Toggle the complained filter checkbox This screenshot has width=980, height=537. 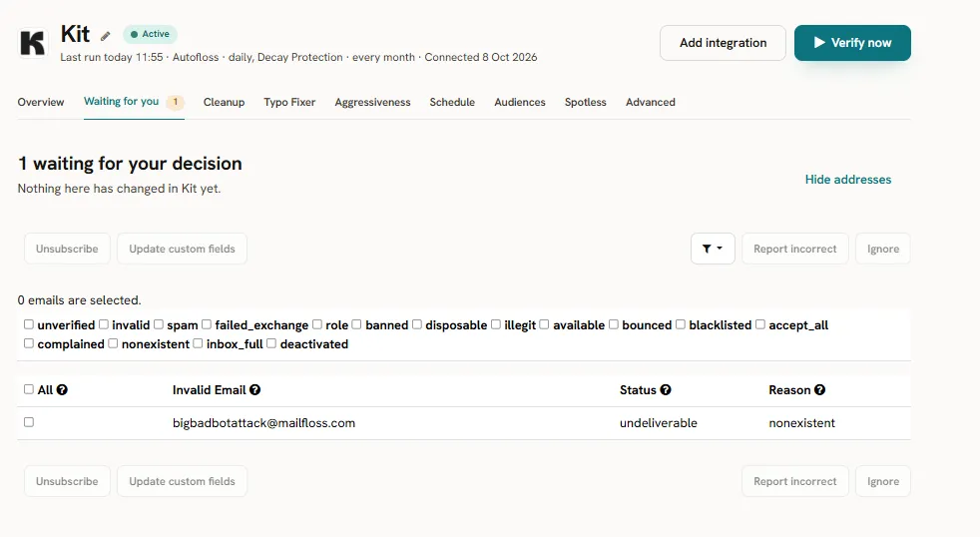click(x=29, y=343)
